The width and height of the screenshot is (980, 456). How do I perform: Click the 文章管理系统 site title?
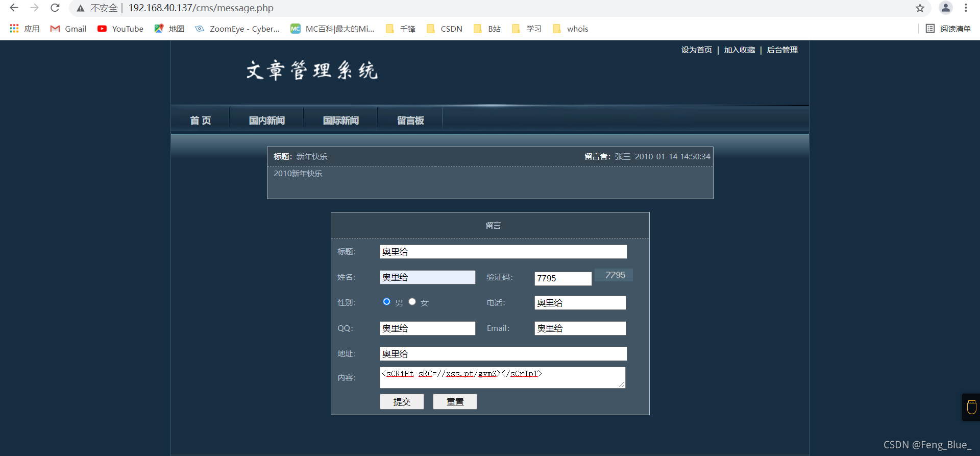coord(312,70)
